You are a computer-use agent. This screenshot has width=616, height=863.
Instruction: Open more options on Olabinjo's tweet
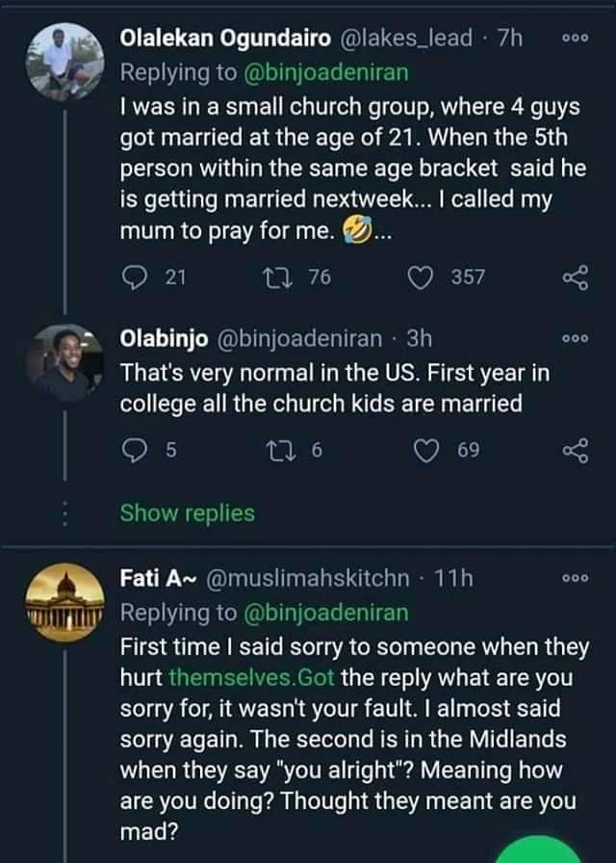(574, 340)
